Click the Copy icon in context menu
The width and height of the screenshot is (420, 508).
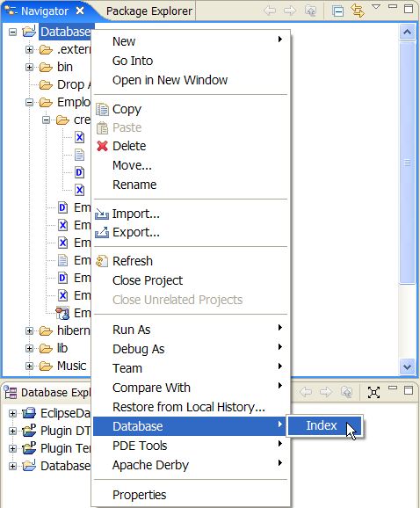(x=102, y=110)
